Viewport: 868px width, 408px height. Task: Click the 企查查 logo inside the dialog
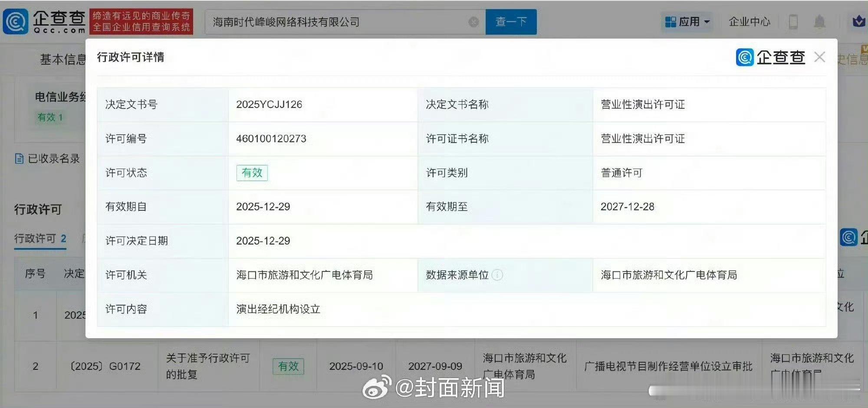click(770, 57)
